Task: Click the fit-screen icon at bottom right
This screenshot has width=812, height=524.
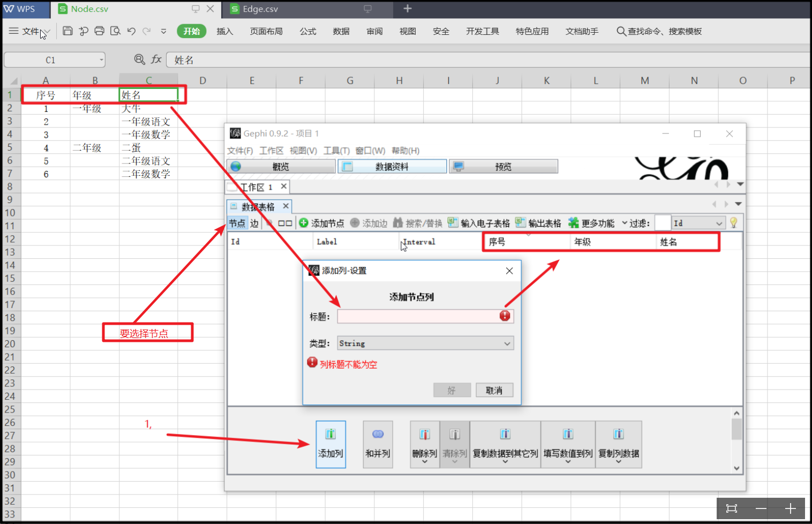Action: point(731,508)
